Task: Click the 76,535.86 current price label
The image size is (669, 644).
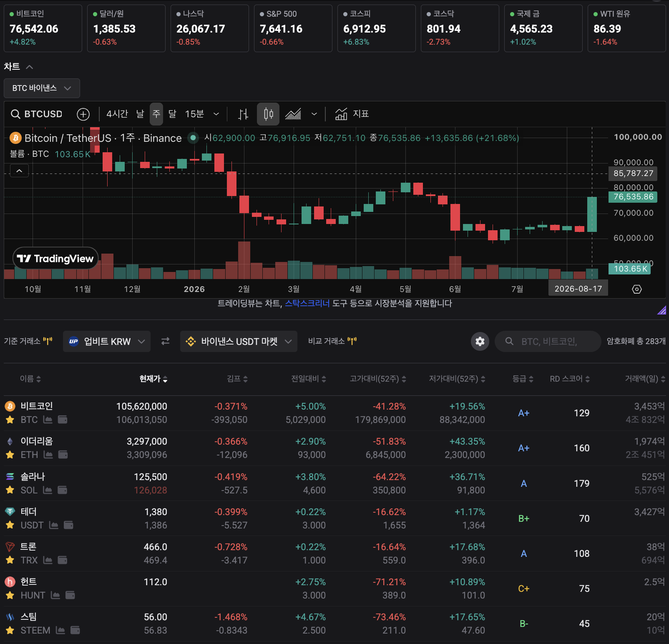Action: [633, 197]
